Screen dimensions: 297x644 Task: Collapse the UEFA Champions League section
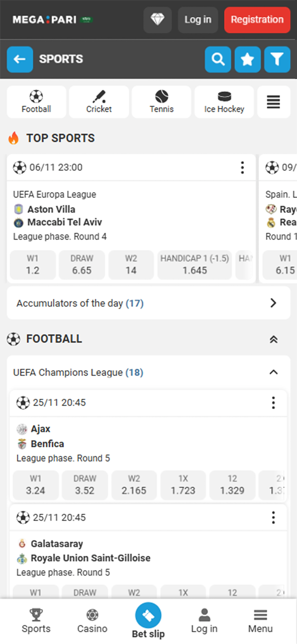coord(273,372)
